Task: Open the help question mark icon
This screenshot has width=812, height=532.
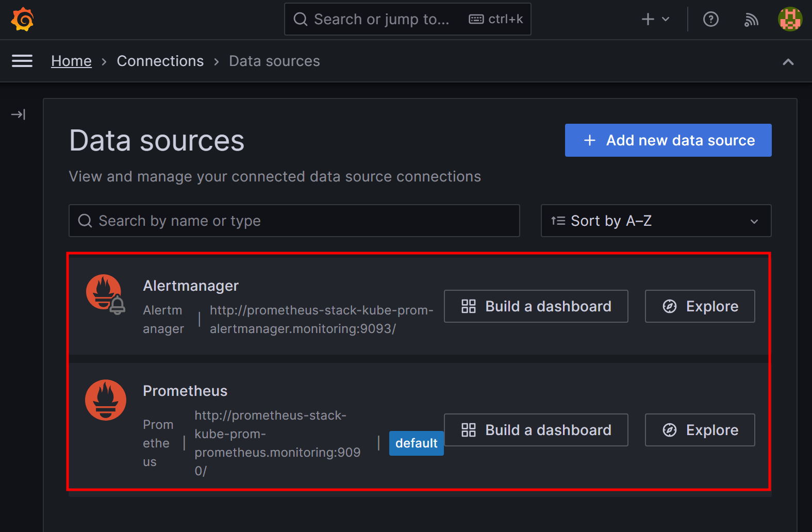Action: click(x=711, y=20)
